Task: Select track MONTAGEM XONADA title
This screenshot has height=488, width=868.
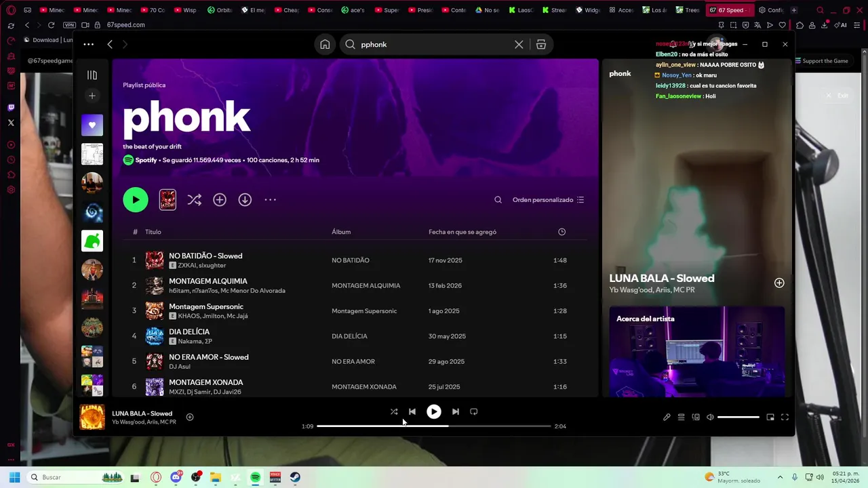Action: click(206, 382)
